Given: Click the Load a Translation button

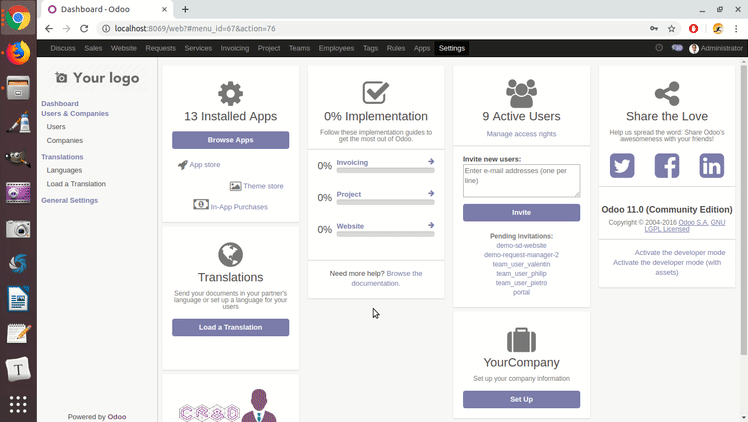Looking at the screenshot, I should (230, 327).
